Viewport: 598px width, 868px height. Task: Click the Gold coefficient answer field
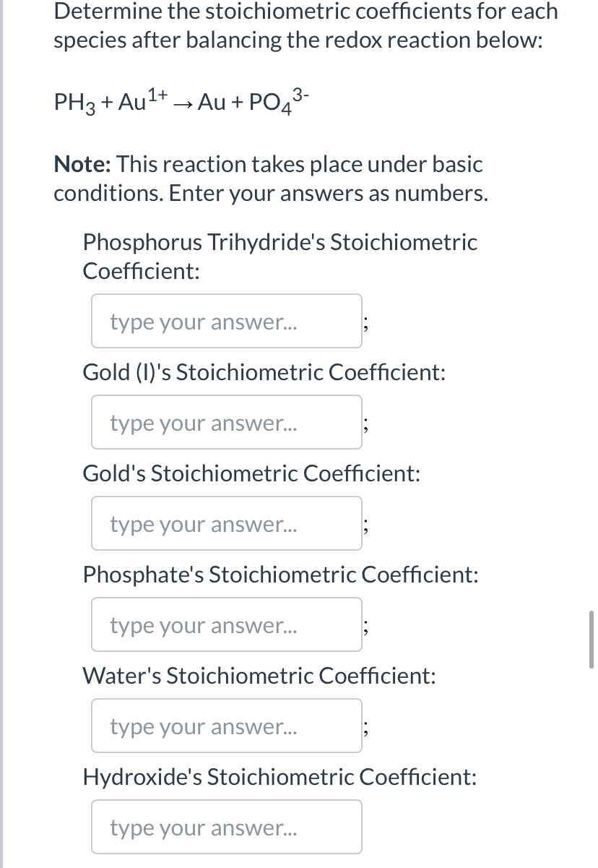pos(226,523)
